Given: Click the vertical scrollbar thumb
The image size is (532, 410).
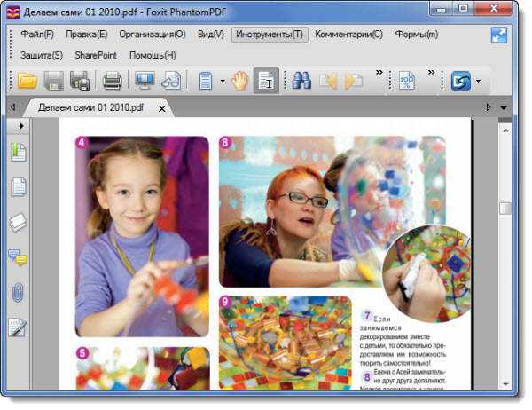Looking at the screenshot, I should click(x=505, y=209).
